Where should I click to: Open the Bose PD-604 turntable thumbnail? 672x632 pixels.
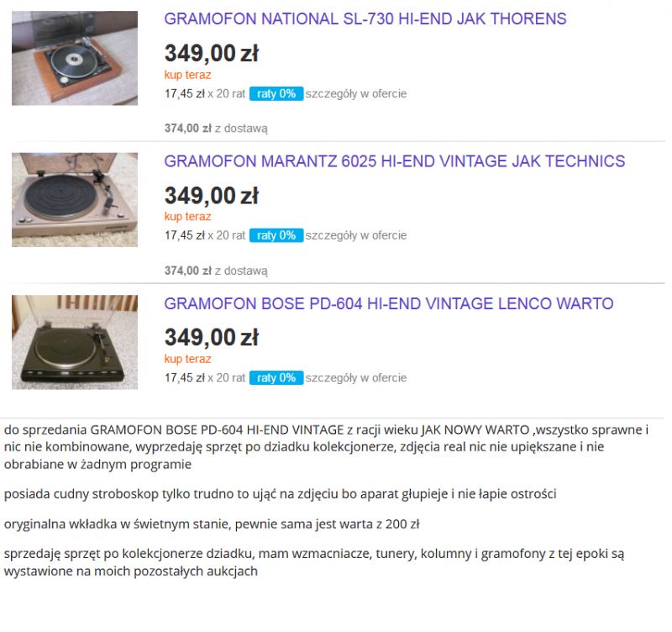coord(75,342)
